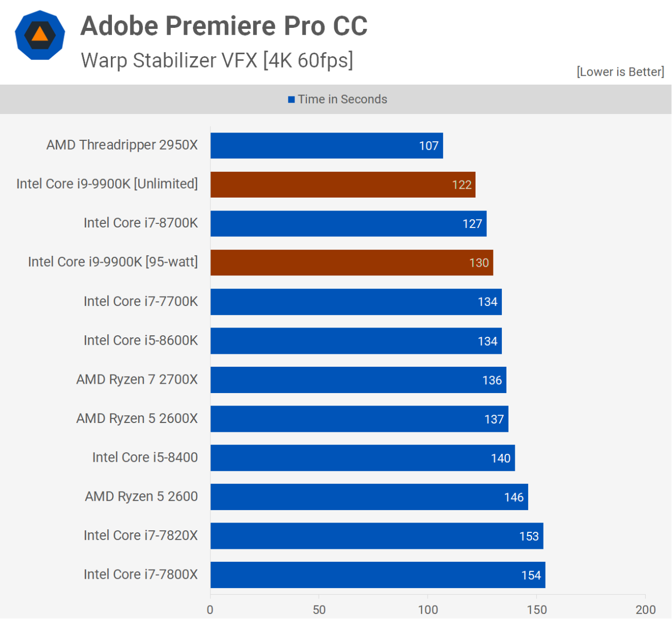This screenshot has height=619, width=672.
Task: Click the 154 value on the bottom bar
Action: pyautogui.click(x=531, y=576)
